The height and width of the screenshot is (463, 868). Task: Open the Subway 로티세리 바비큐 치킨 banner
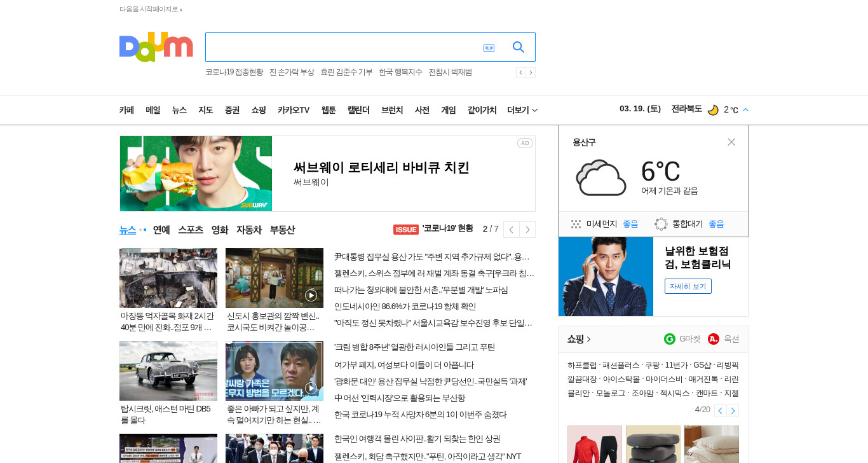click(327, 174)
